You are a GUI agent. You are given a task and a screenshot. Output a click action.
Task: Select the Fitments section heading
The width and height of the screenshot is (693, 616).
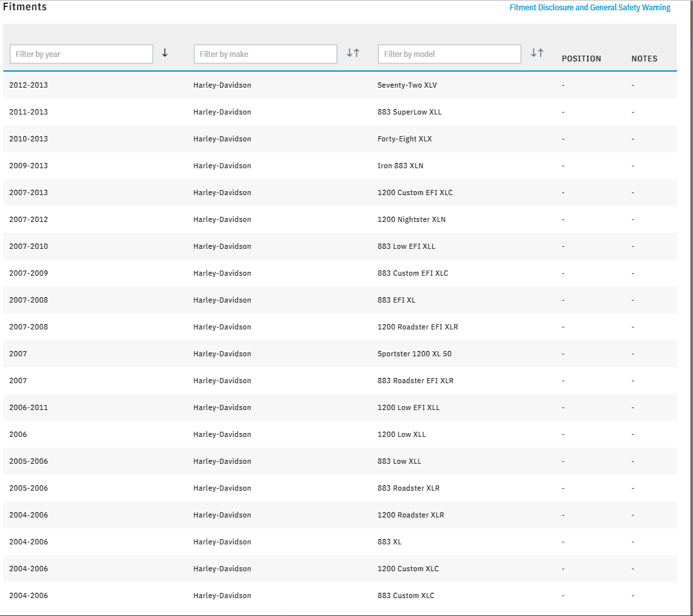25,6
